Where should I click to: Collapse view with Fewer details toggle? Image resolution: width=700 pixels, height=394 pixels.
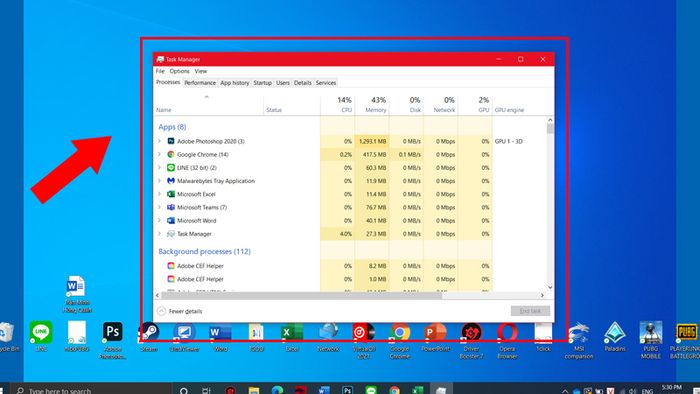pyautogui.click(x=180, y=311)
